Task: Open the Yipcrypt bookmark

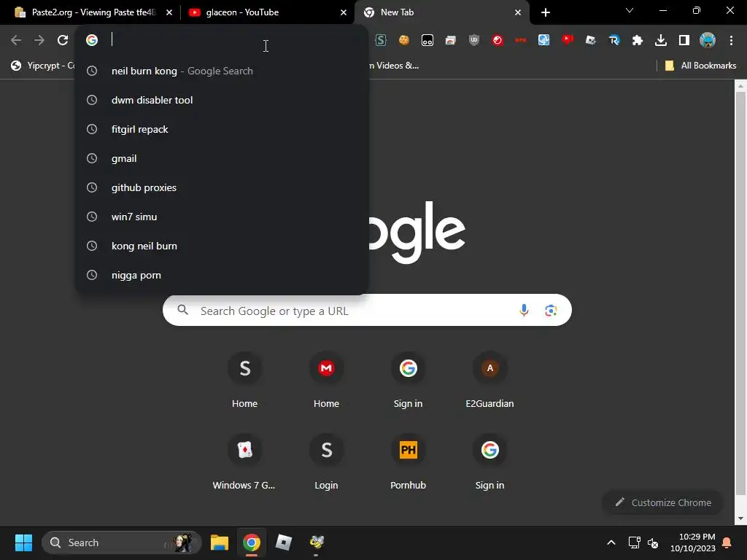Action: tap(43, 66)
